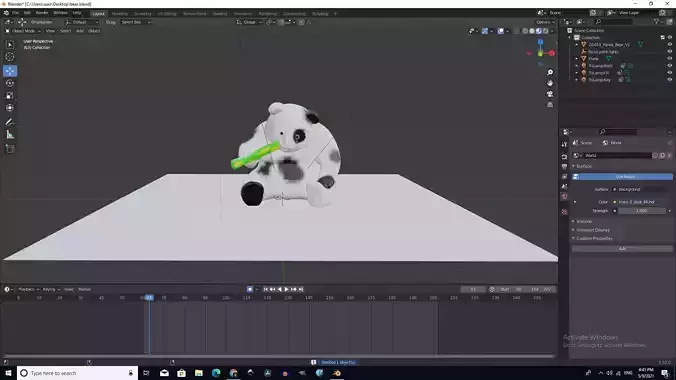Open the Render menu
This screenshot has height=380, width=676.
[42, 13]
